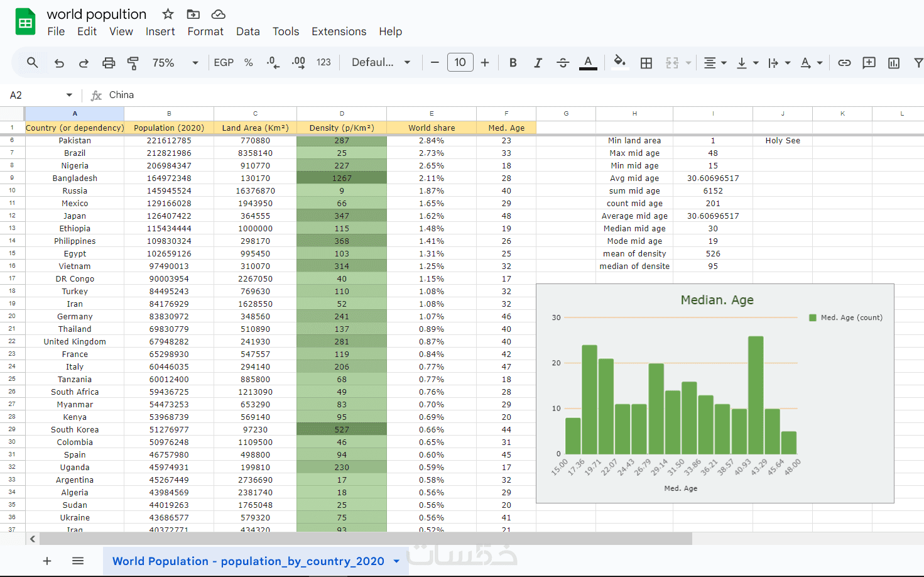Click the search menus magnifier icon
Viewport: 924px width, 577px height.
click(33, 62)
